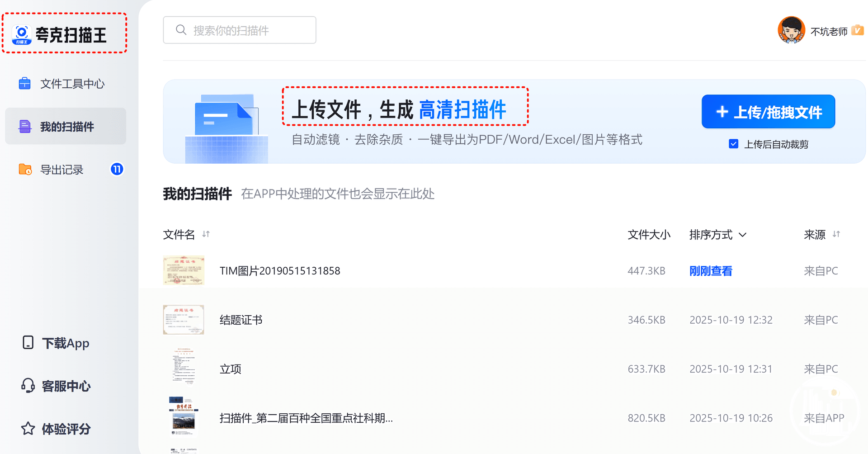Click the 体验评分 star icon
The width and height of the screenshot is (868, 454).
[x=28, y=428]
